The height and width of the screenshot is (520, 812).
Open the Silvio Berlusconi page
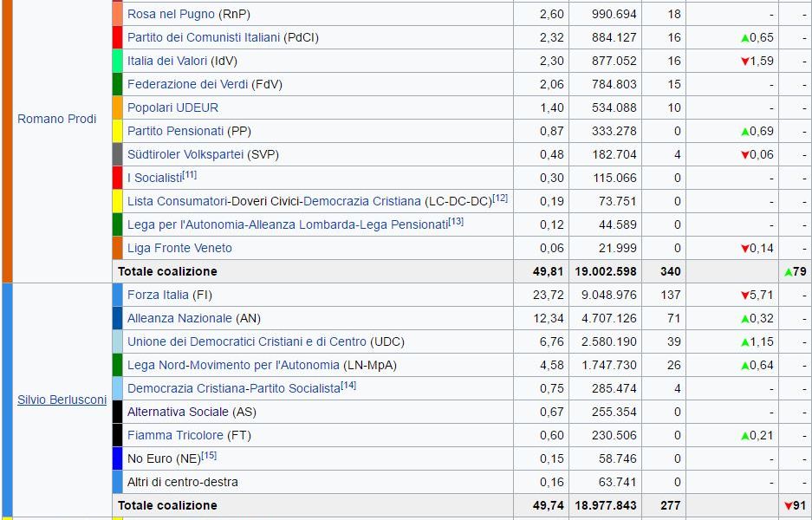[x=61, y=400]
